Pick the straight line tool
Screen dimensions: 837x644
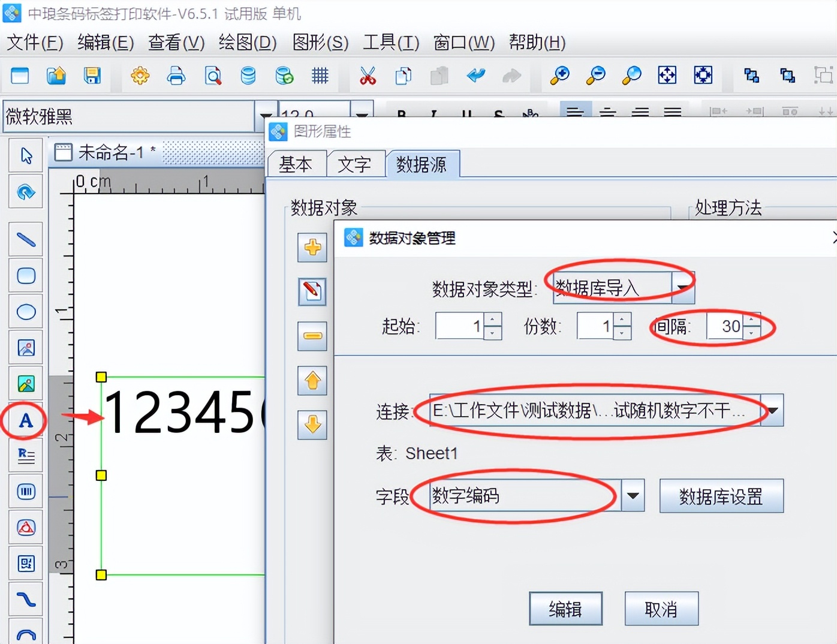(26, 240)
